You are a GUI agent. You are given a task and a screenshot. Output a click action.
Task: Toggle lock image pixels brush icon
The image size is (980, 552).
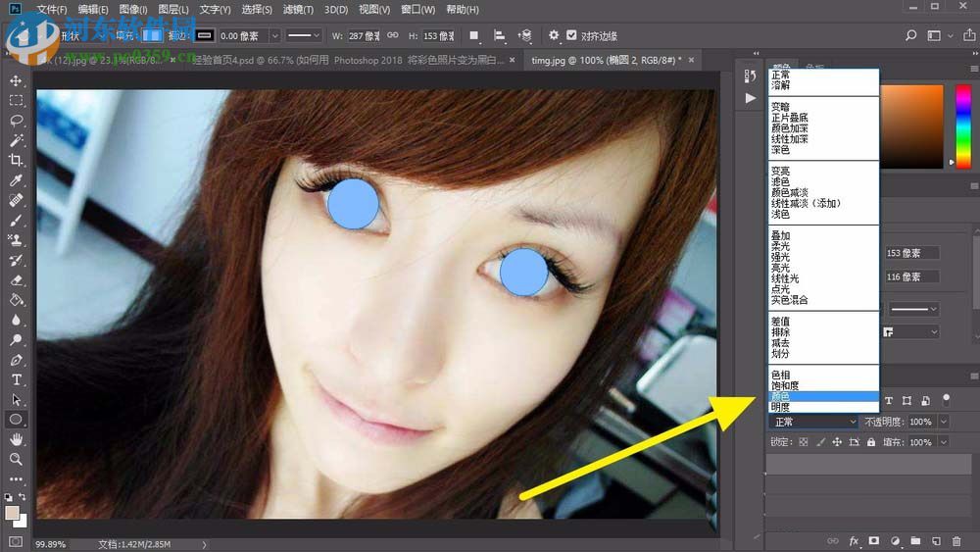[820, 442]
